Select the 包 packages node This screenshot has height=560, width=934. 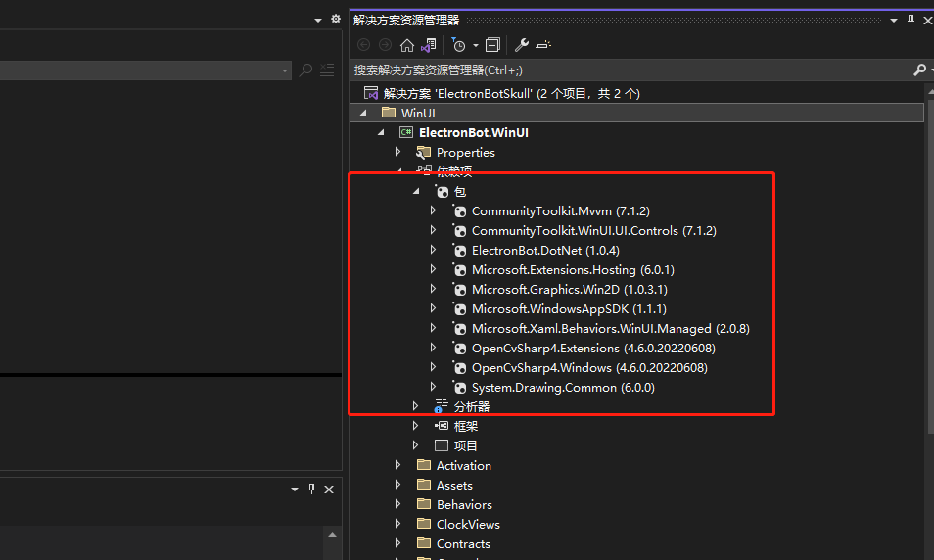(x=460, y=191)
